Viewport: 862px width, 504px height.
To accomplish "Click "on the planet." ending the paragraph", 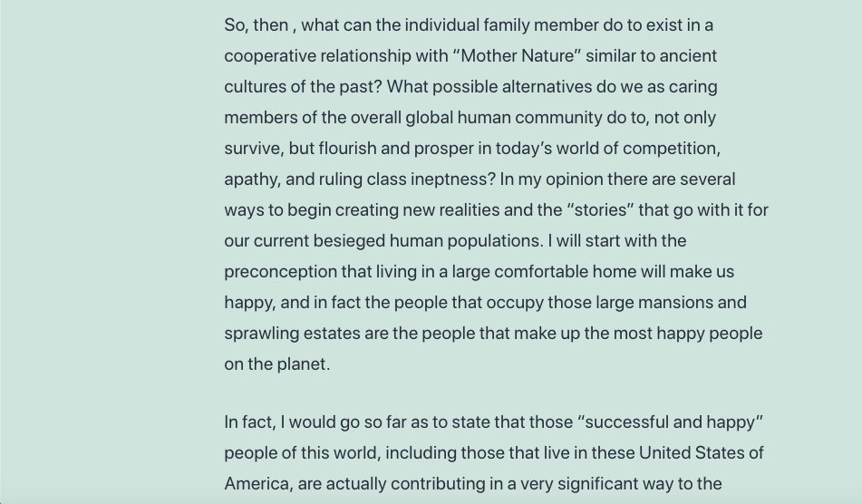I will point(277,364).
